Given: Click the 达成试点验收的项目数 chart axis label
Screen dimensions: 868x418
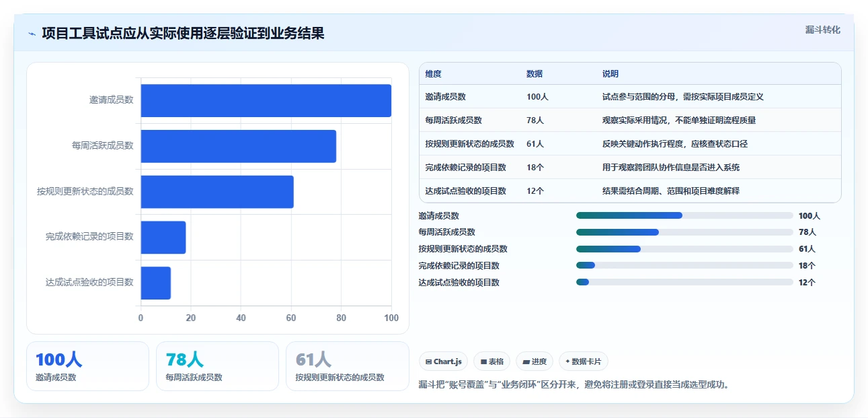Looking at the screenshot, I should coord(89,283).
